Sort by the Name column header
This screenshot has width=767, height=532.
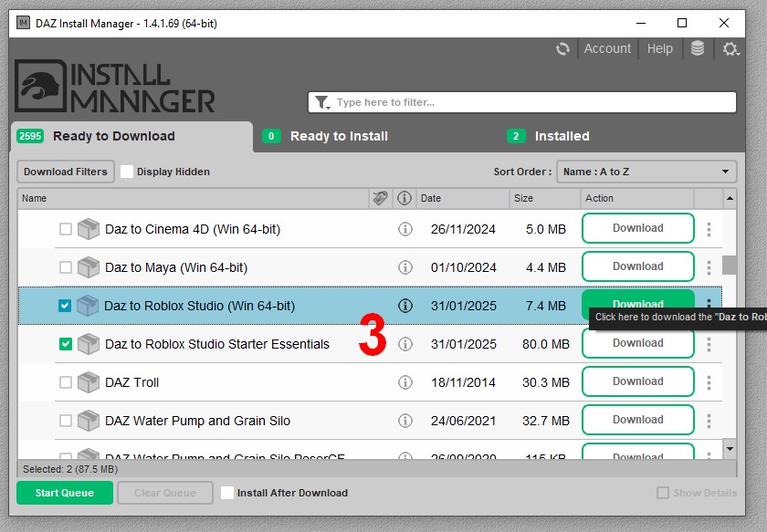194,198
